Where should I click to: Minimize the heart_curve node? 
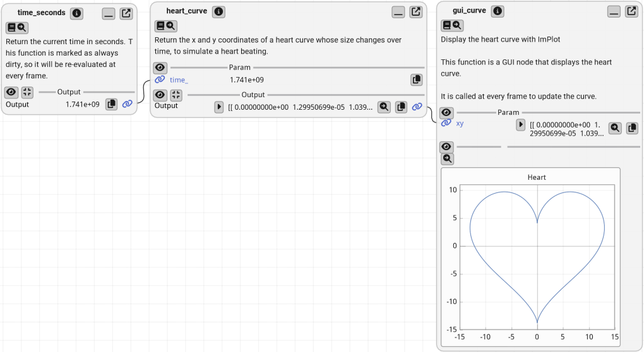pos(398,12)
